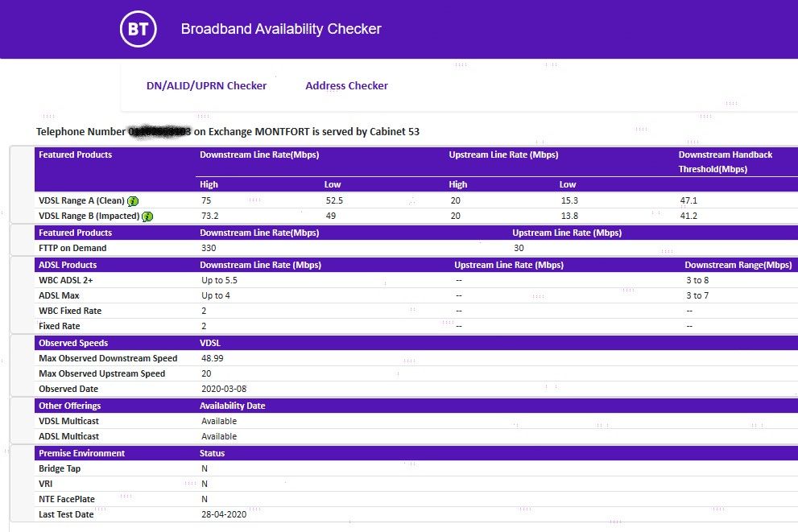Select the FTTP on Demand row label

click(72, 248)
